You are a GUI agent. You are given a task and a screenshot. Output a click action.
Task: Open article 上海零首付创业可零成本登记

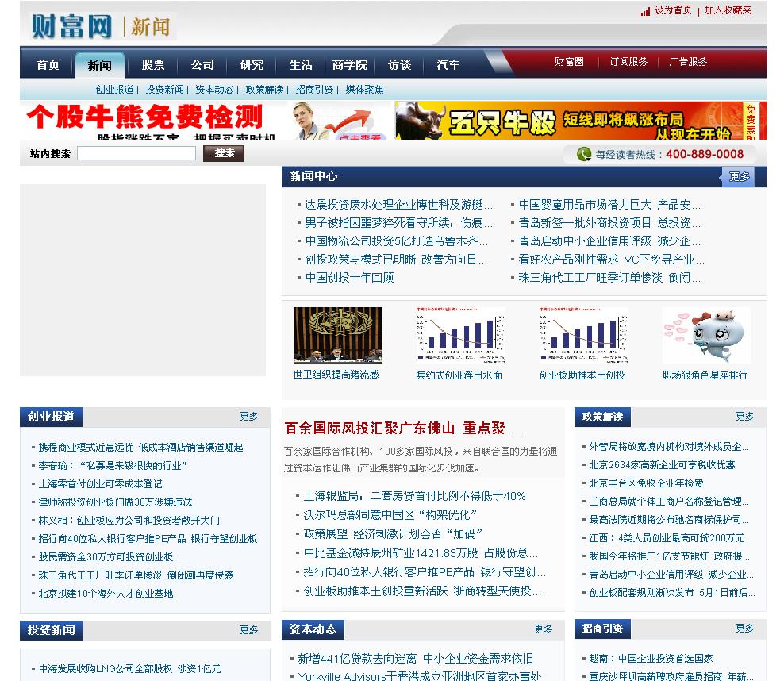pos(100,484)
